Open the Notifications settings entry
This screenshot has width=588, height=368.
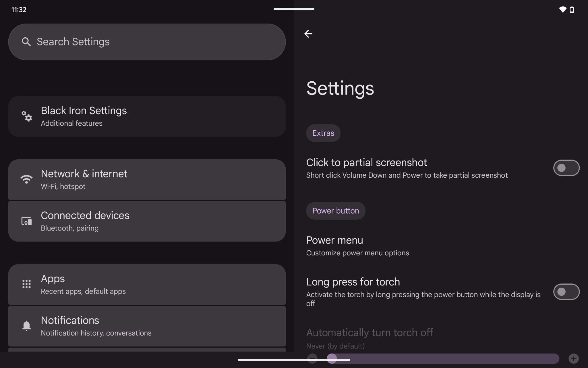[x=147, y=326]
